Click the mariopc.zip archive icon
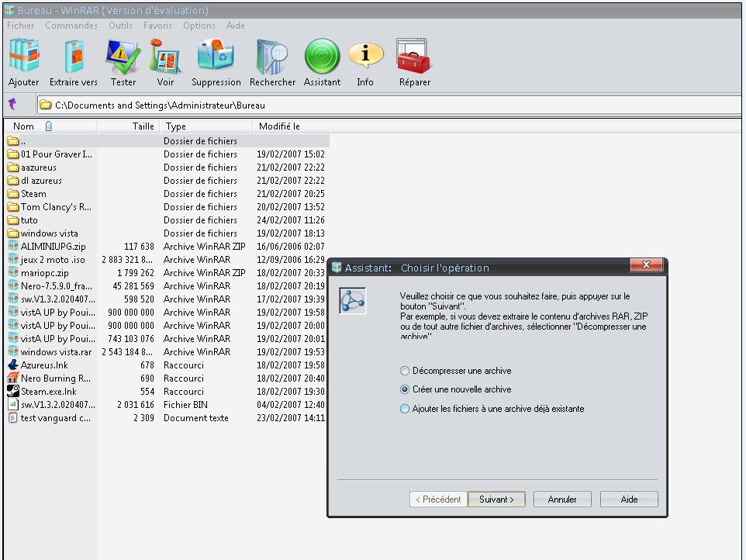The width and height of the screenshot is (746, 560). pyautogui.click(x=13, y=272)
